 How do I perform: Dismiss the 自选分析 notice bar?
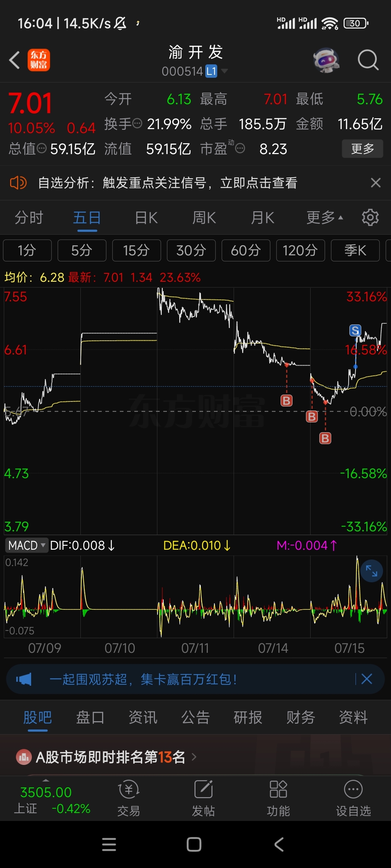[376, 183]
